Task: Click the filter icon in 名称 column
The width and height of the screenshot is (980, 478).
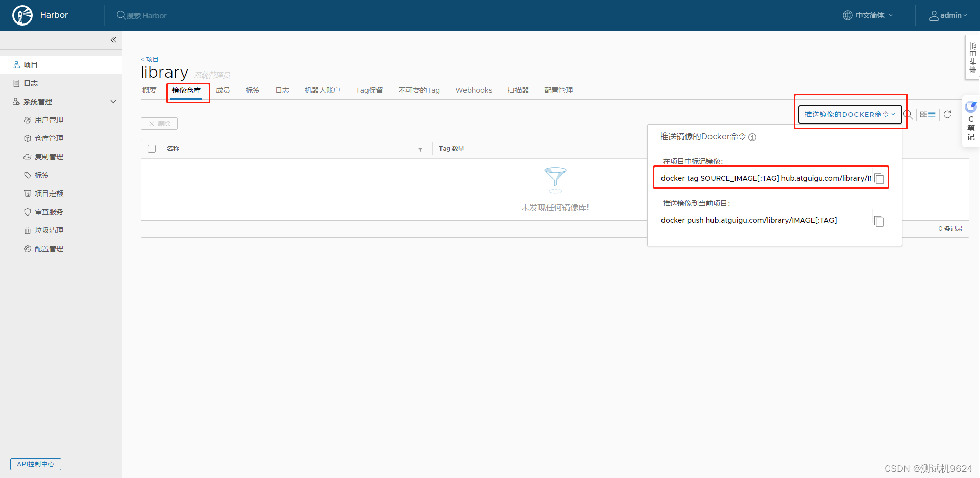Action: (x=420, y=149)
